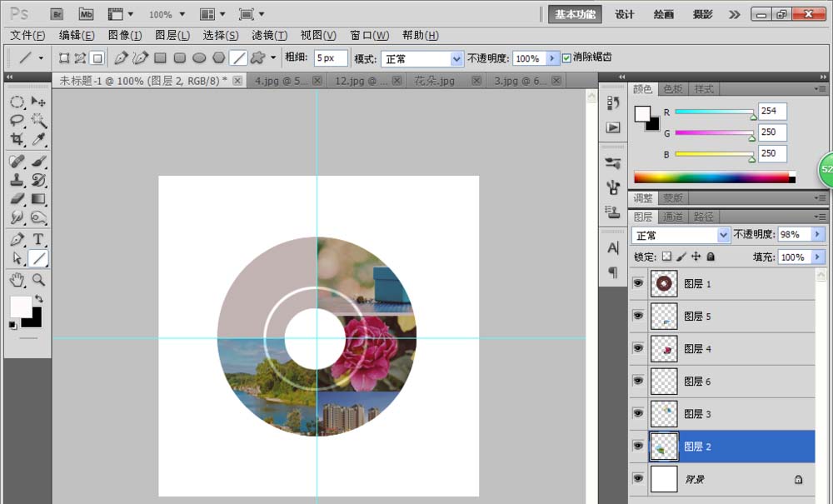This screenshot has width=833, height=504.
Task: Hide layer 图层 6
Action: [x=638, y=380]
